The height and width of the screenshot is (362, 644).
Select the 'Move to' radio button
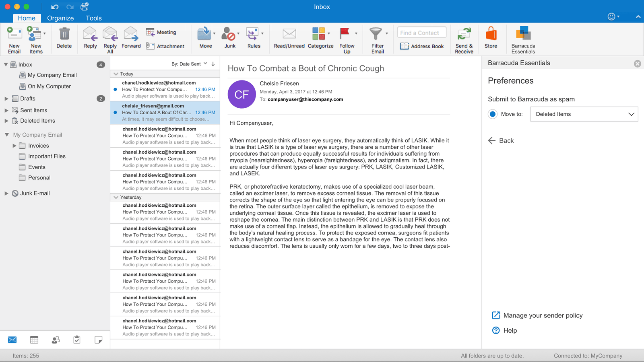[x=493, y=114]
